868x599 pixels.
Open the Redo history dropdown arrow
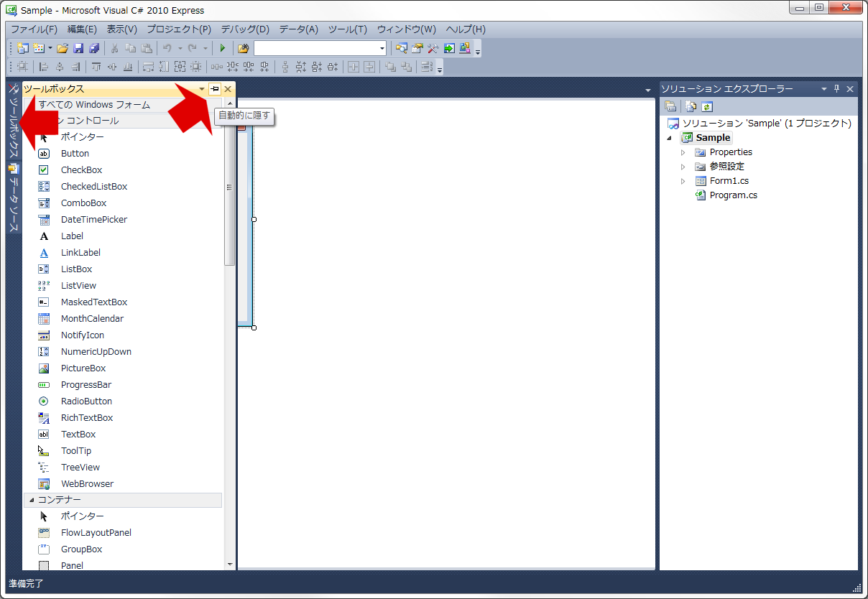point(205,48)
